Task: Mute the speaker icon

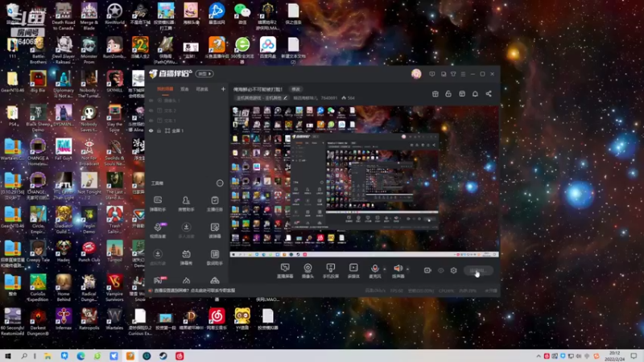Action: (398, 269)
